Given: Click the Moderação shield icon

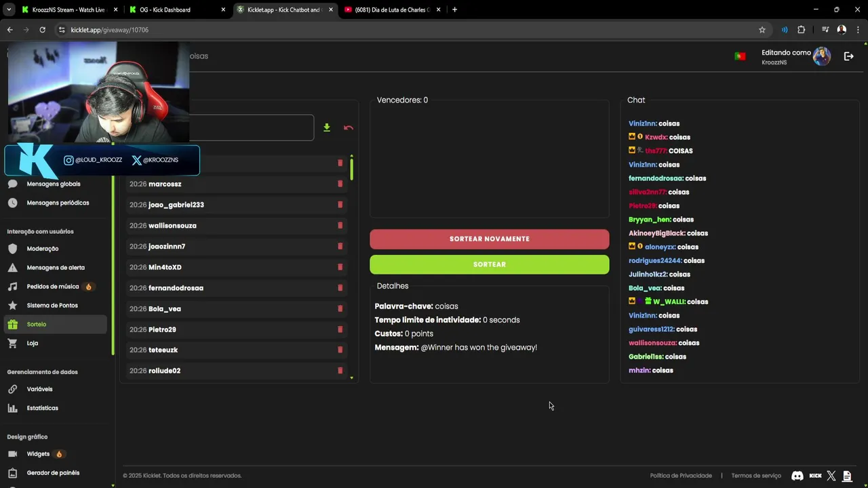Looking at the screenshot, I should (x=12, y=249).
